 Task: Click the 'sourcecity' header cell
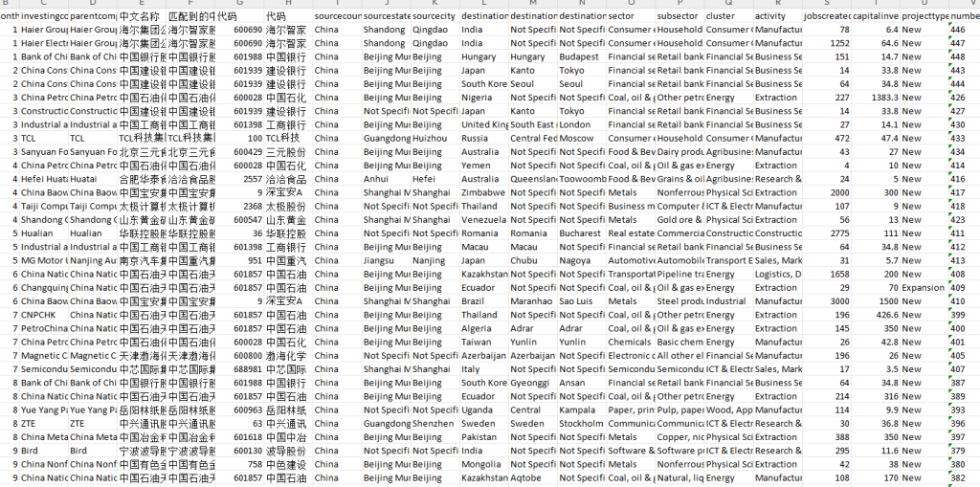(x=434, y=17)
